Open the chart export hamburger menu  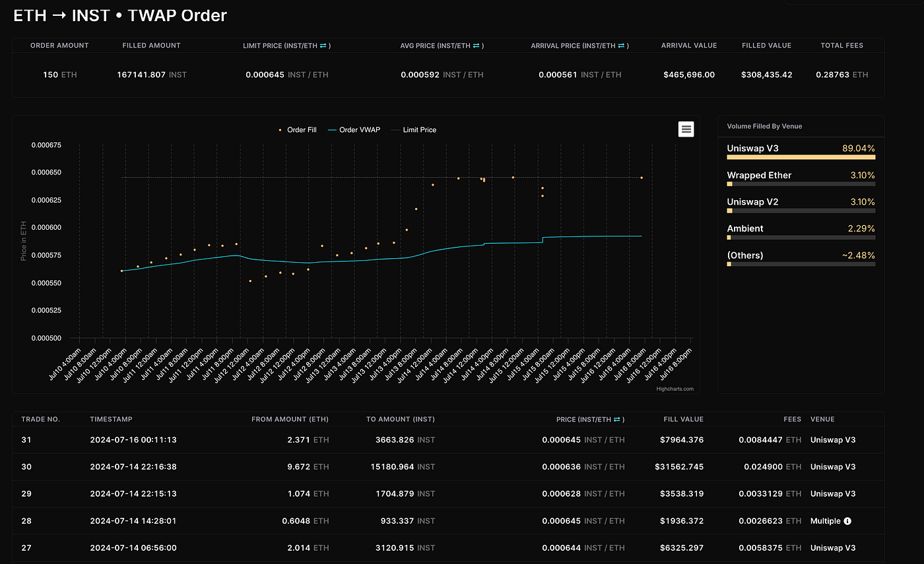[686, 129]
